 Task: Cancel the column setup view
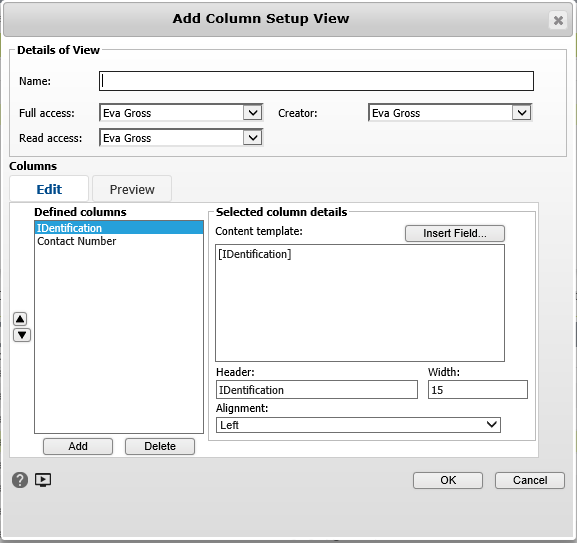530,480
